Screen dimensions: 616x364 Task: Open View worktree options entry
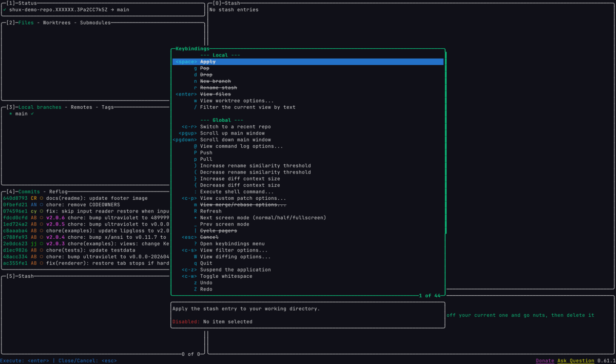coord(308,101)
